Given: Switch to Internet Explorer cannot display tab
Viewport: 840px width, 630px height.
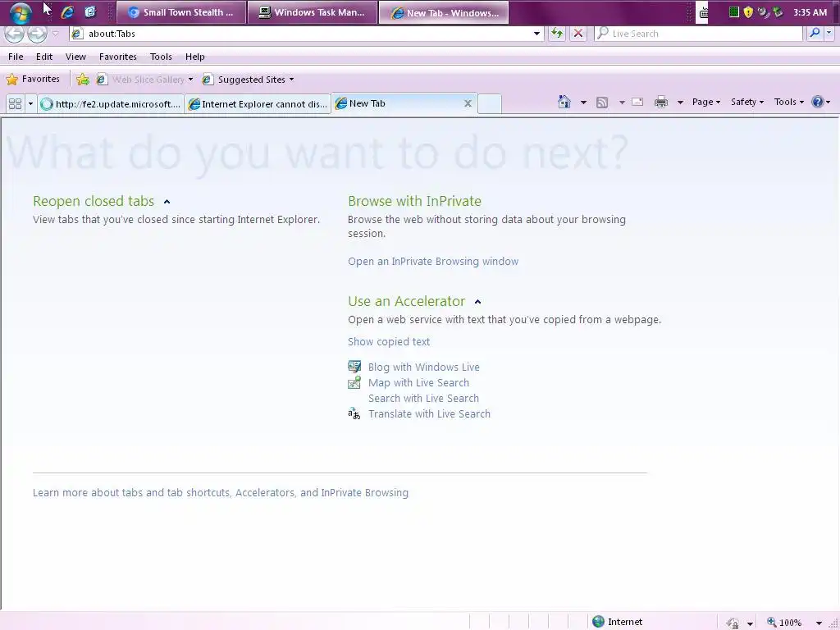Looking at the screenshot, I should (x=258, y=104).
